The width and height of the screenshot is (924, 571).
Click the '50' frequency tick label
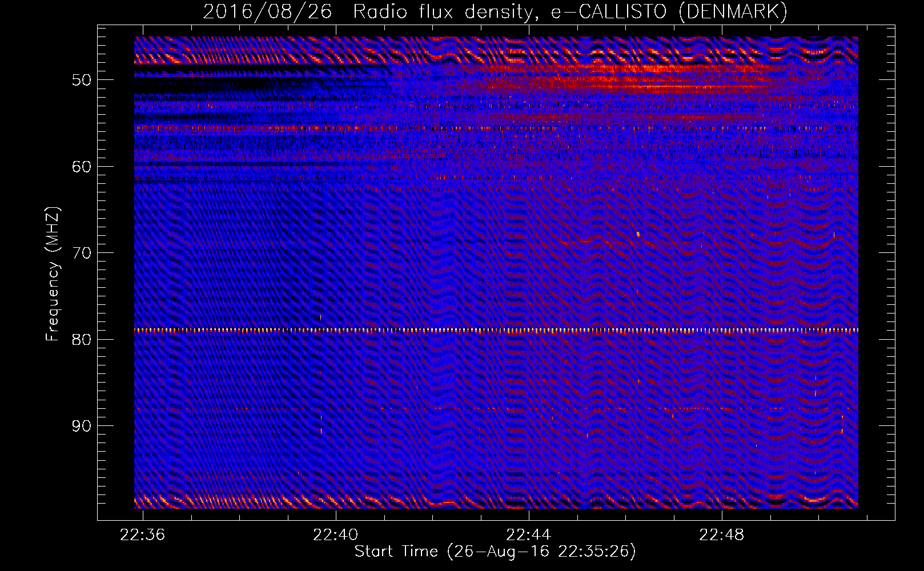click(82, 80)
